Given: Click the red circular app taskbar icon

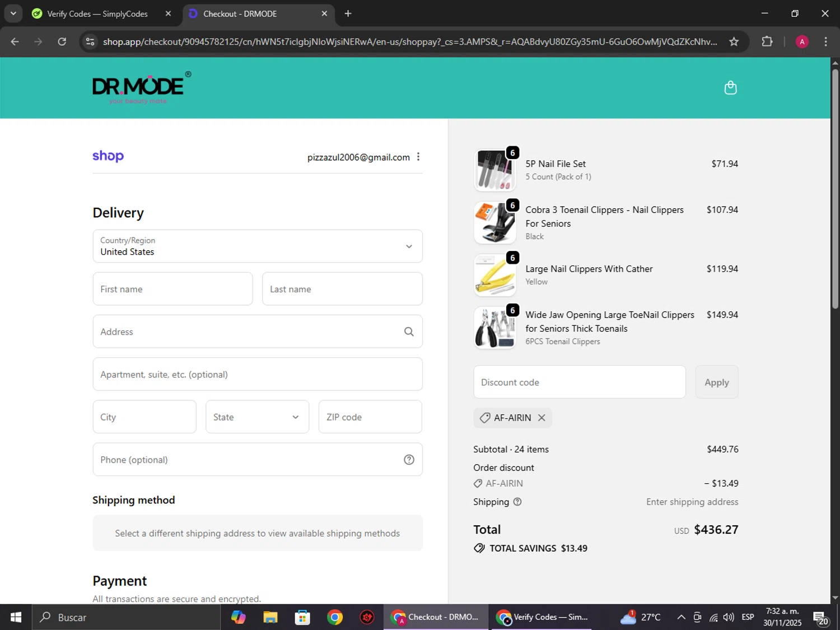Looking at the screenshot, I should 367,617.
